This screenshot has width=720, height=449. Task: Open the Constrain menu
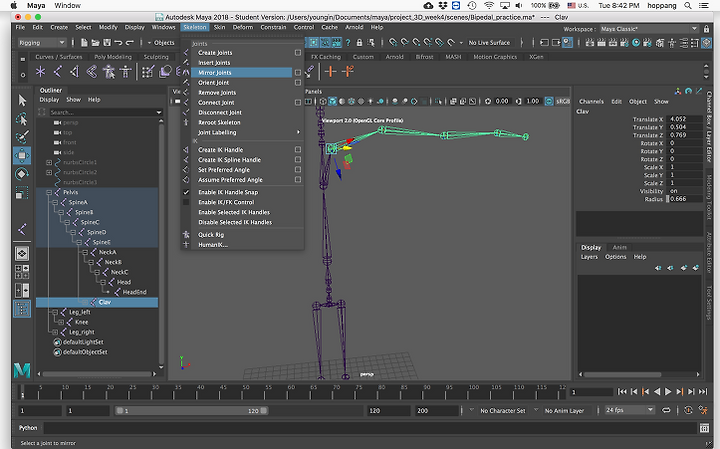273,27
